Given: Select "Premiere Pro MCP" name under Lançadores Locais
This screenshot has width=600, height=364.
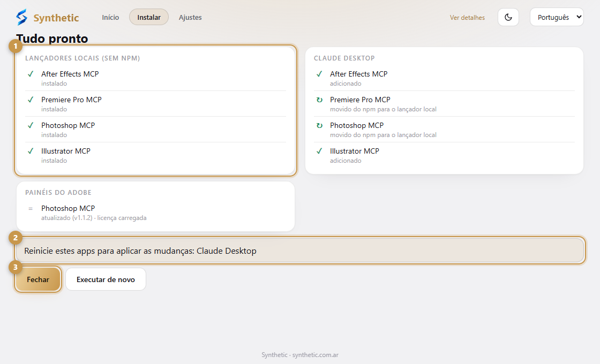Looking at the screenshot, I should coord(72,100).
